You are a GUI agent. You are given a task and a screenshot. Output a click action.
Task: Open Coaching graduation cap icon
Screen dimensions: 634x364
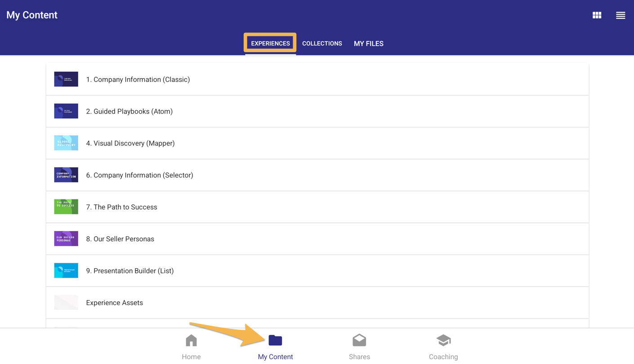443,341
